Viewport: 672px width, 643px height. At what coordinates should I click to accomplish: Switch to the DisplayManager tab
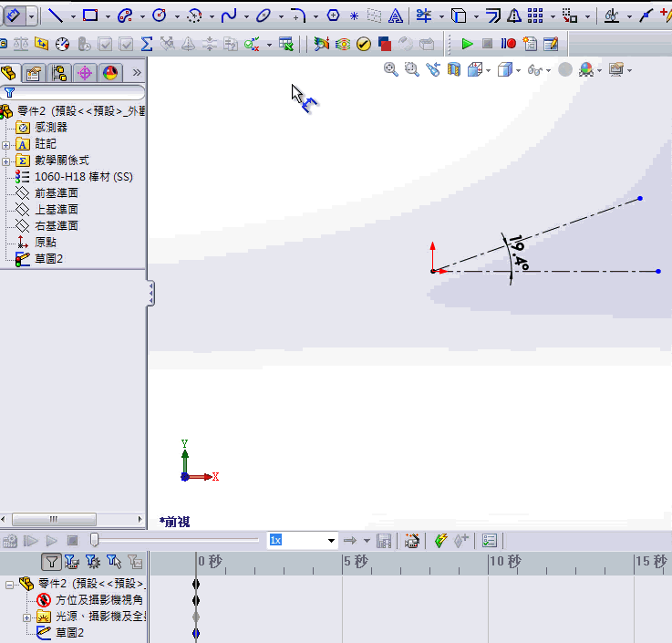110,73
